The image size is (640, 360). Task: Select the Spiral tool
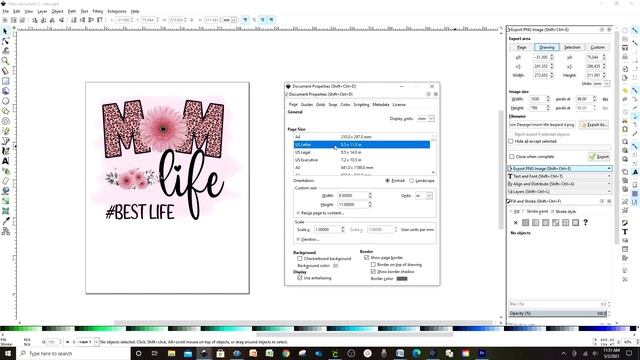point(5,121)
